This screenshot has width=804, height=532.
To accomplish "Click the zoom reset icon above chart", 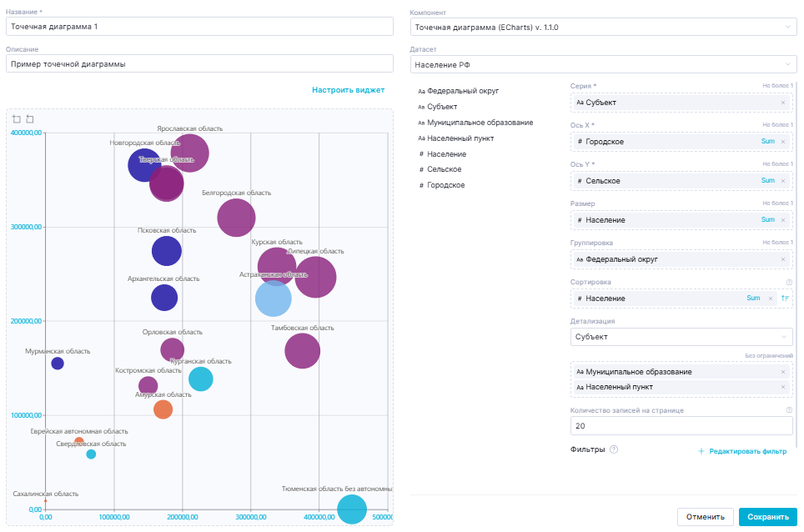I will [x=30, y=119].
